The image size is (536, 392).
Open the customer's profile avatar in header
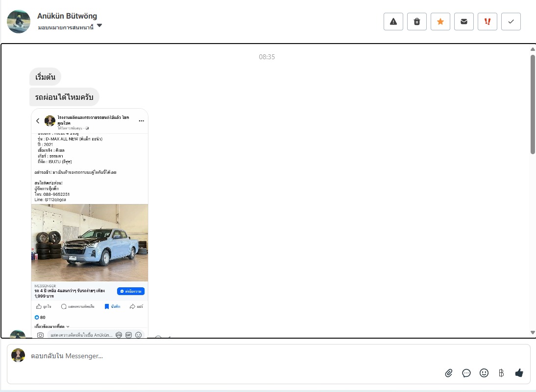[x=19, y=22]
